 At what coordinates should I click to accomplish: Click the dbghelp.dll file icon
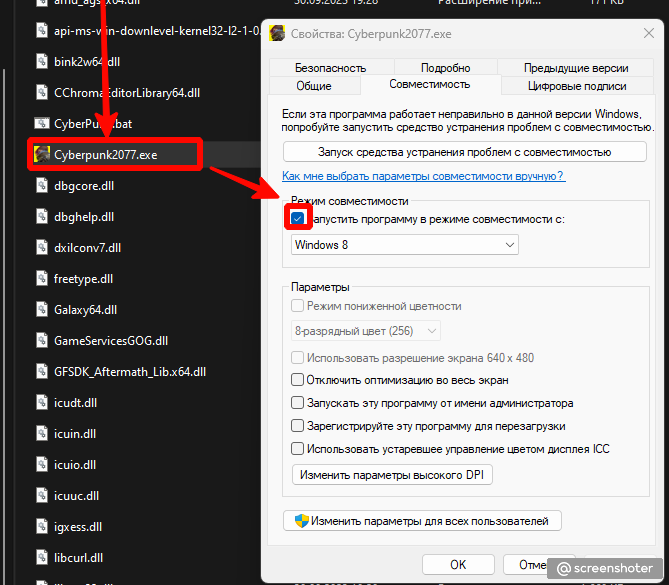[42, 217]
